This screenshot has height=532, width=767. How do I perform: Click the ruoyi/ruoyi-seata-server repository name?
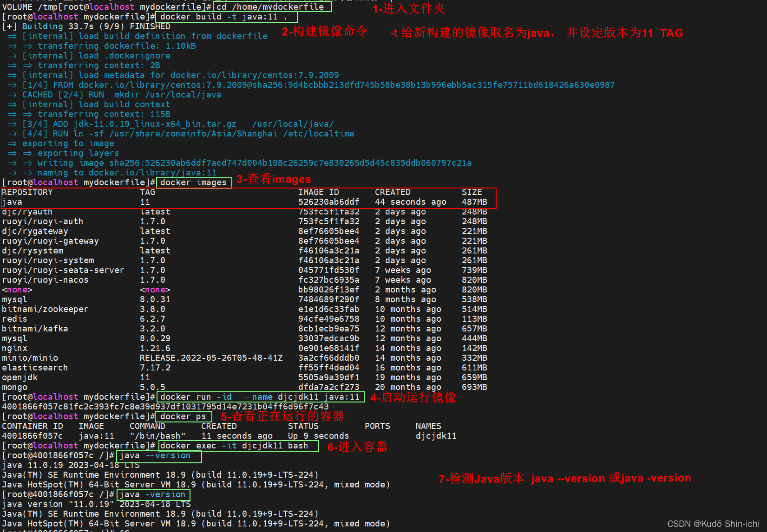[63, 270]
